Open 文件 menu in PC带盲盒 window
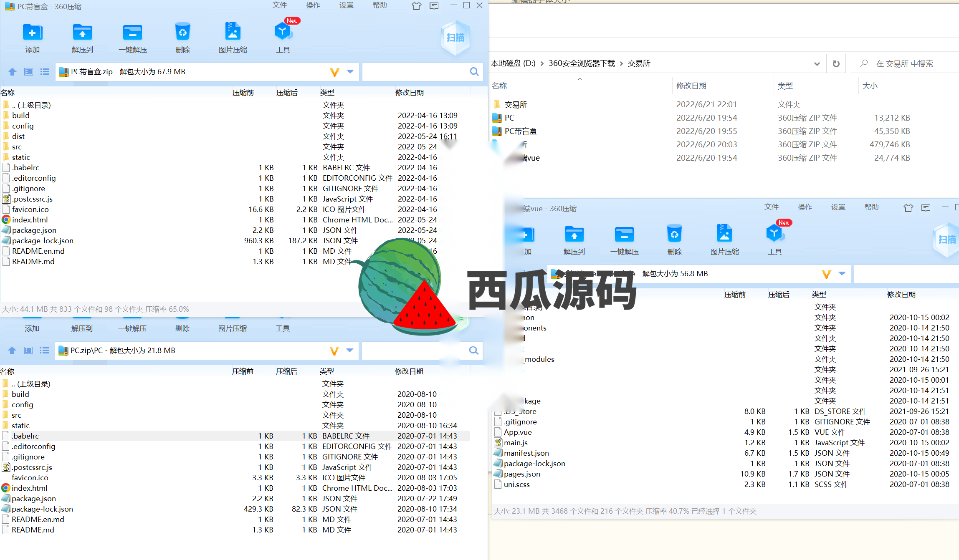Viewport: 959px width, 560px height. 280,5
